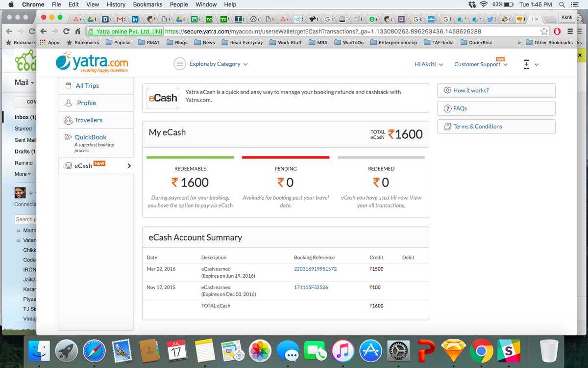Image resolution: width=588 pixels, height=368 pixels.
Task: Open the Apple menu
Action: 11,4
